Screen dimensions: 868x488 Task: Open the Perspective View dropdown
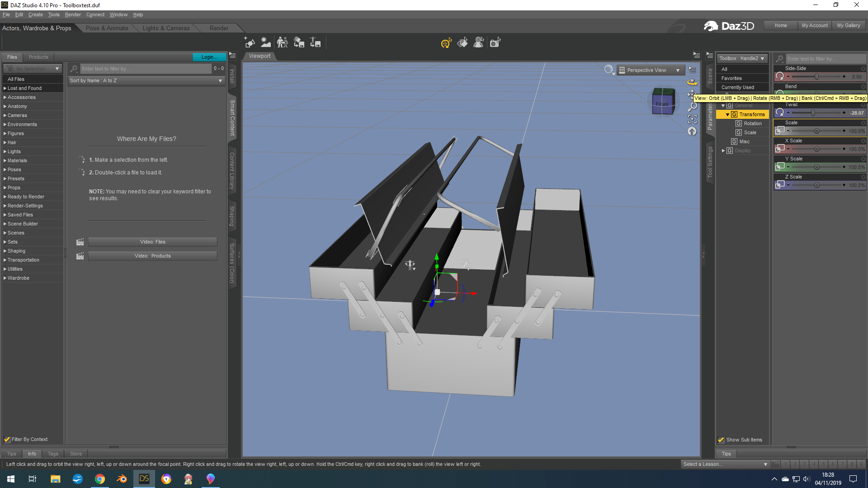pos(649,70)
